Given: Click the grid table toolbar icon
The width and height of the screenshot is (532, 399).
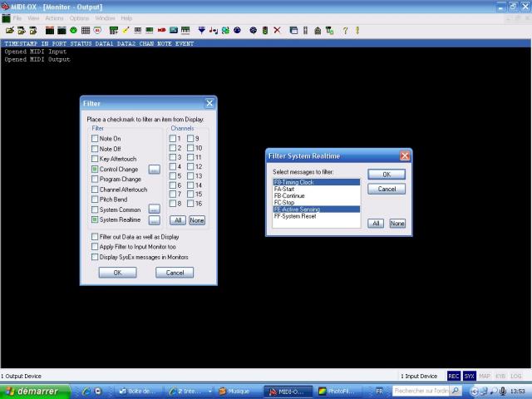Looking at the screenshot, I should point(86,31).
